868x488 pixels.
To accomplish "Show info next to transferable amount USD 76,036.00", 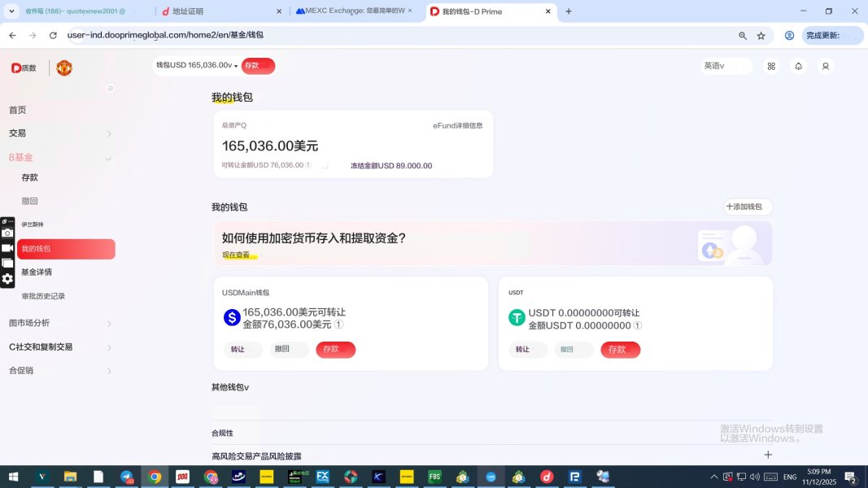I will point(308,165).
